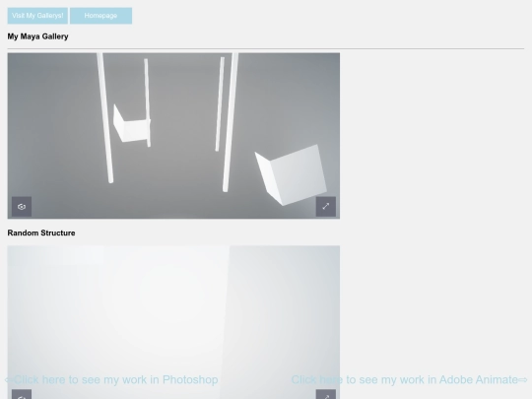Expand first 3D model to fullscreen
The height and width of the screenshot is (399, 532).
pyautogui.click(x=326, y=206)
